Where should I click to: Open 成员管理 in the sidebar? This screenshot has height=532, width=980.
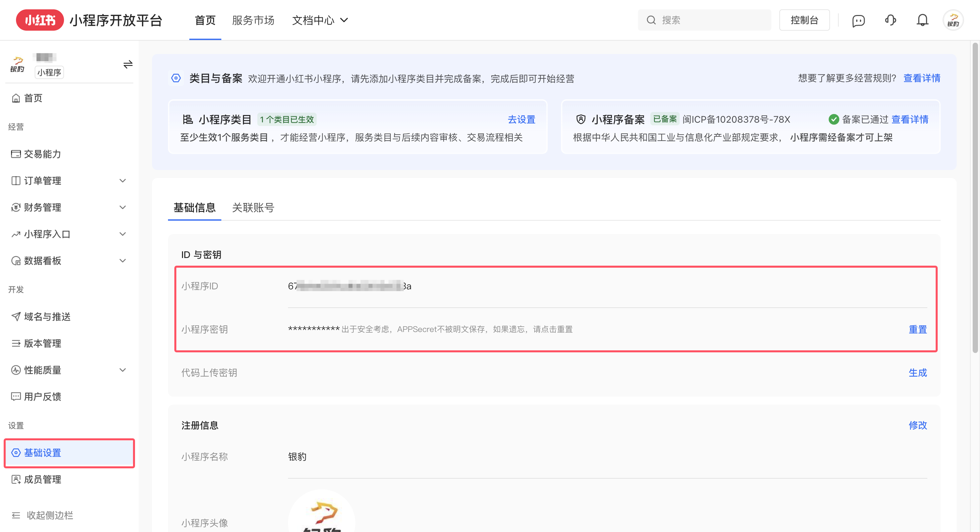43,479
